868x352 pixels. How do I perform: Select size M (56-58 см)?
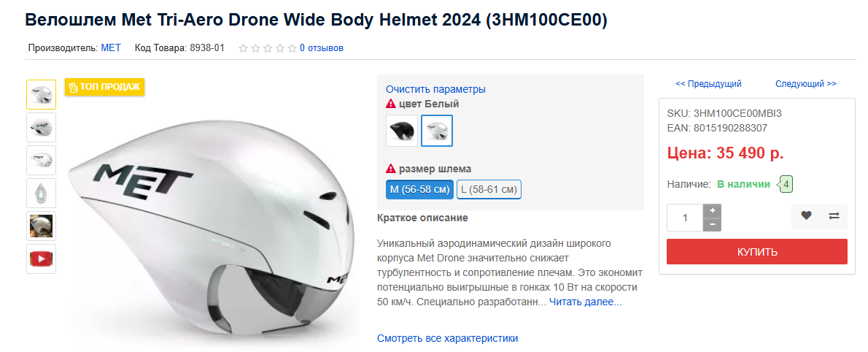[x=419, y=190]
